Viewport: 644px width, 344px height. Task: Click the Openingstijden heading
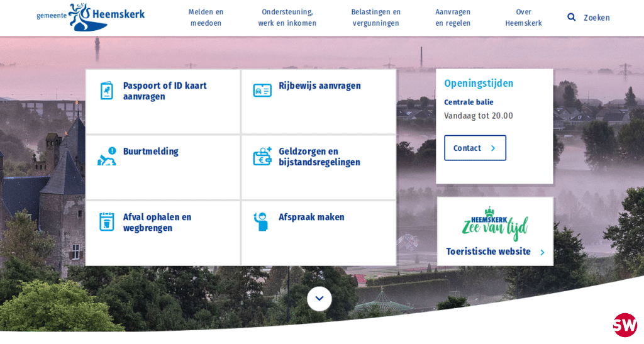pos(479,84)
